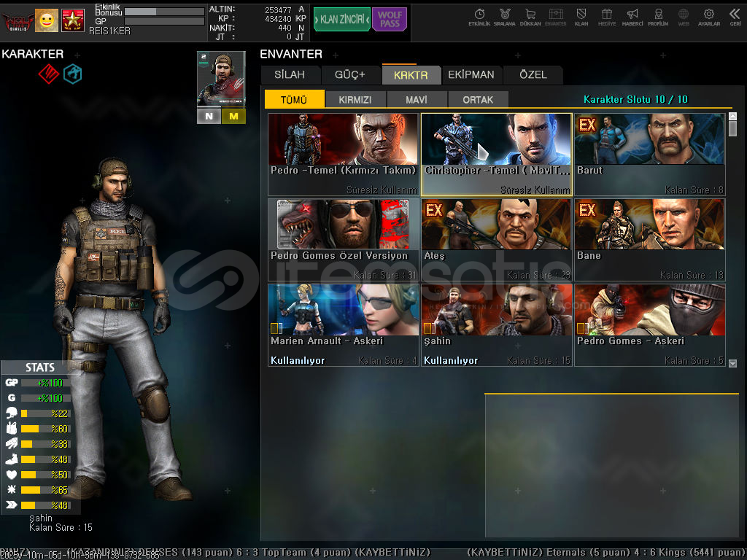Open the Sıralama ranking icon
The height and width of the screenshot is (560, 747).
pyautogui.click(x=505, y=17)
